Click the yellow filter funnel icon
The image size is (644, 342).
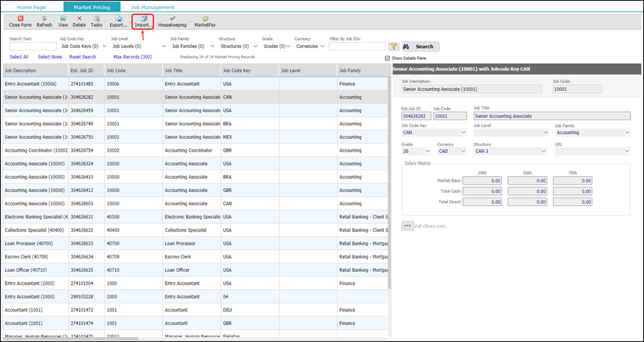click(394, 47)
